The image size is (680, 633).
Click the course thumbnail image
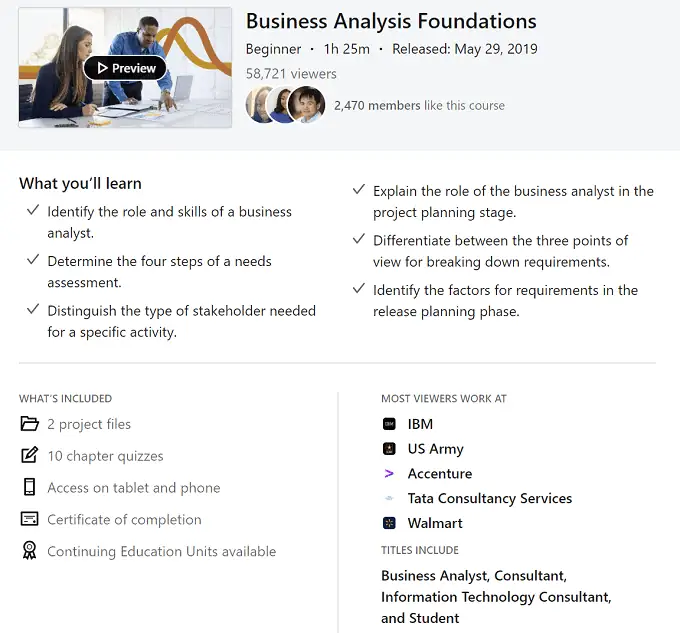[60, 100]
